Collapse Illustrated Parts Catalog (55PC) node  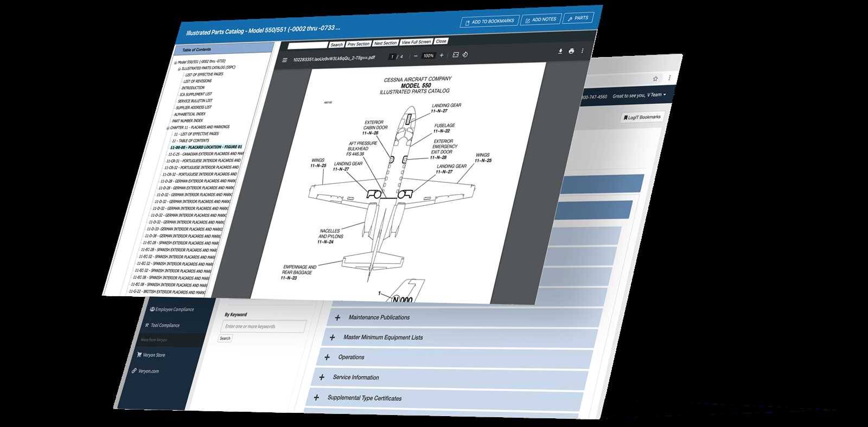179,69
